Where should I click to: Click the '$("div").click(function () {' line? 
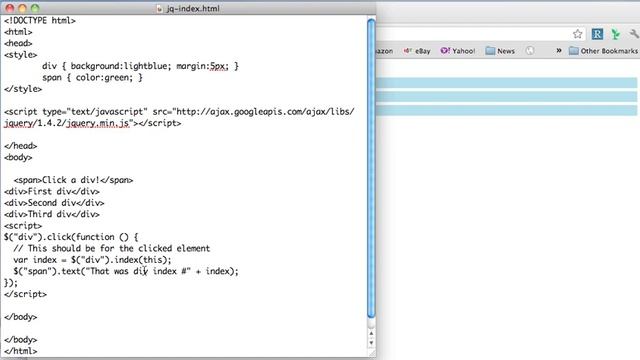pyautogui.click(x=71, y=237)
